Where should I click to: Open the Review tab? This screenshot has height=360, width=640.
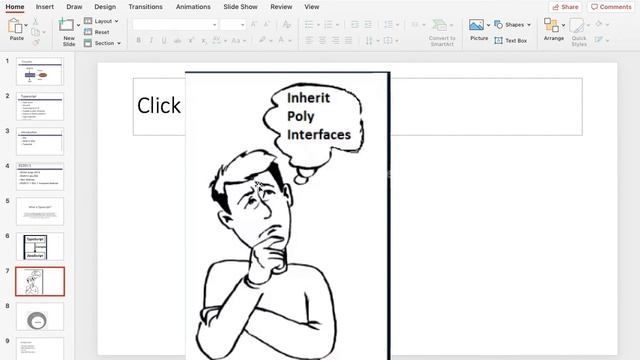[x=281, y=7]
